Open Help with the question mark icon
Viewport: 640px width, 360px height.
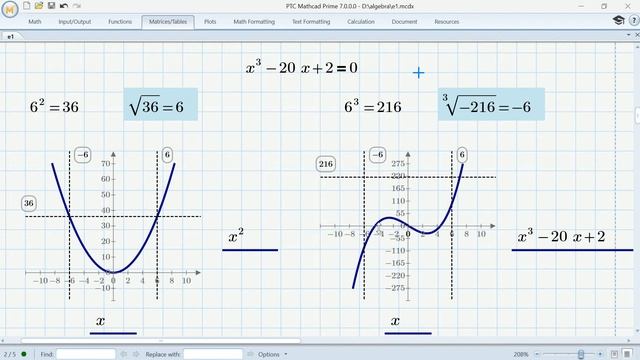634,20
